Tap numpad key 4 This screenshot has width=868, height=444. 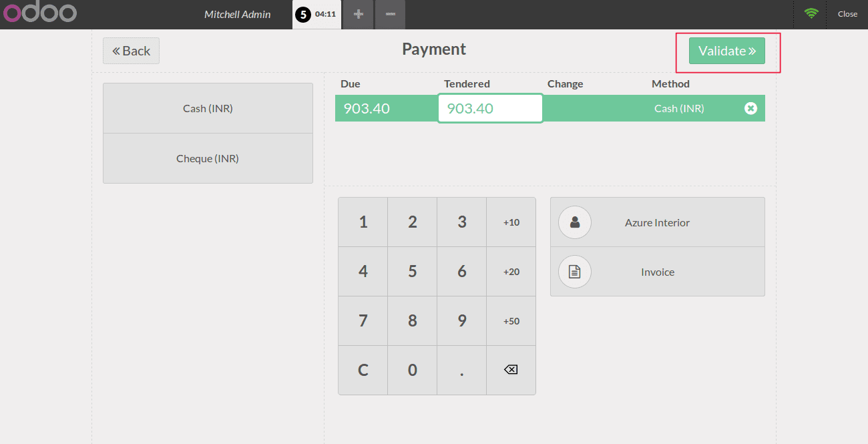coord(363,272)
